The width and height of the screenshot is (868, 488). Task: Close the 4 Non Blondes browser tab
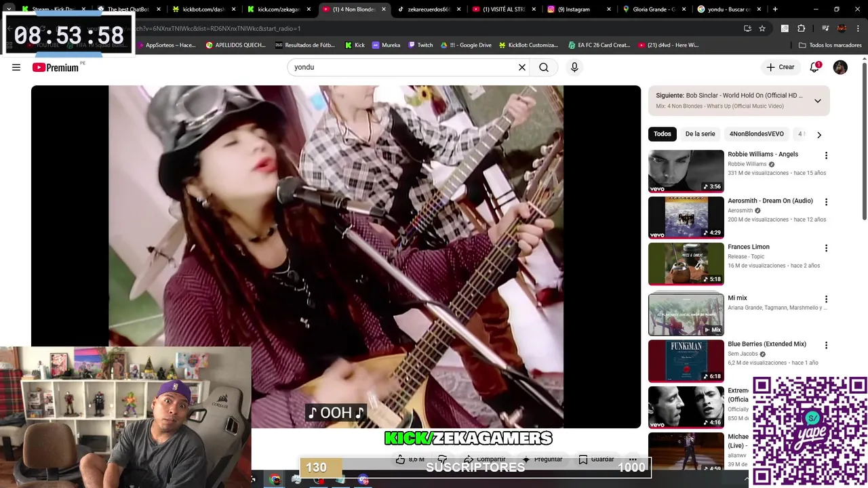(x=384, y=9)
